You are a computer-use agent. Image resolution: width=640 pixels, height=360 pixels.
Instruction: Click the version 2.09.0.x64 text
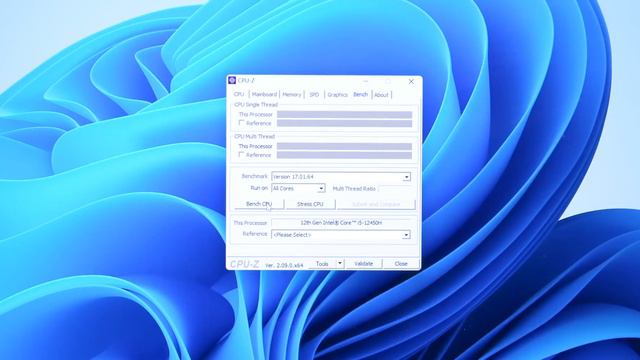click(x=284, y=265)
